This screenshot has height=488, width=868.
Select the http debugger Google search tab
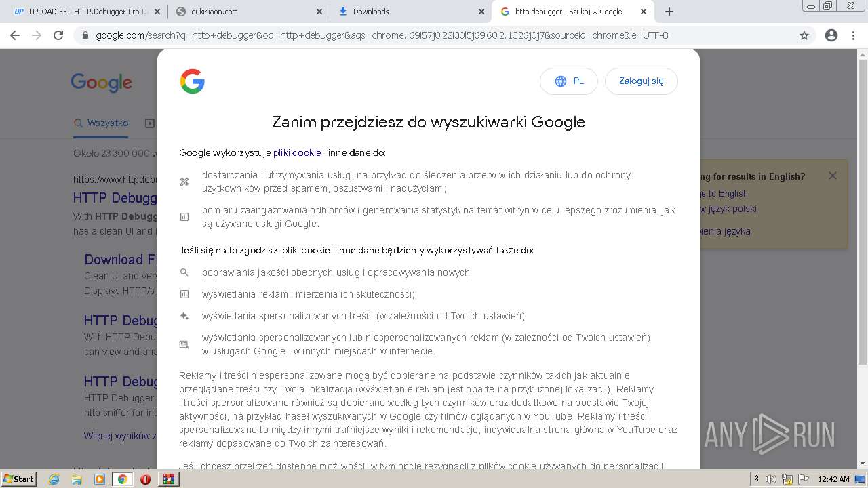[572, 12]
